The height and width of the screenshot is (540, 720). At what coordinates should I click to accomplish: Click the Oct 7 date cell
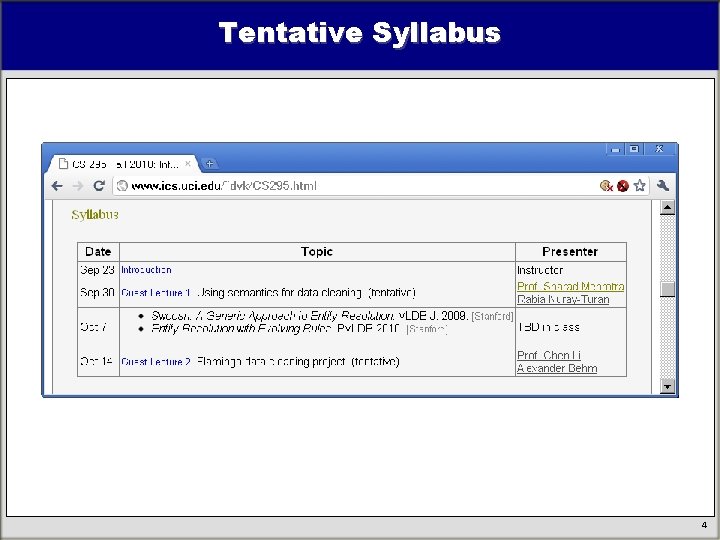[x=94, y=326]
